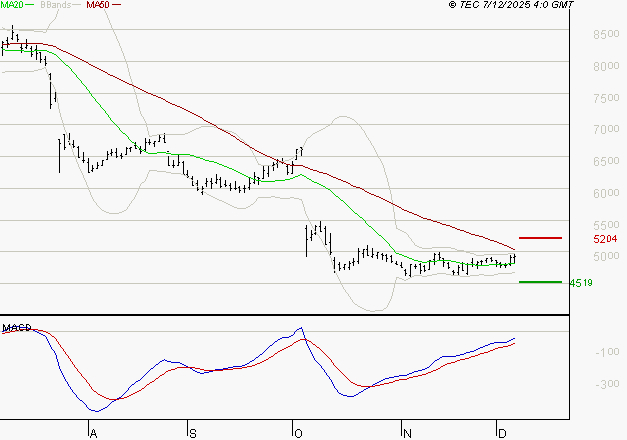Image resolution: width=627 pixels, height=440 pixels.
Task: Click the green support line marker
Action: [540, 282]
